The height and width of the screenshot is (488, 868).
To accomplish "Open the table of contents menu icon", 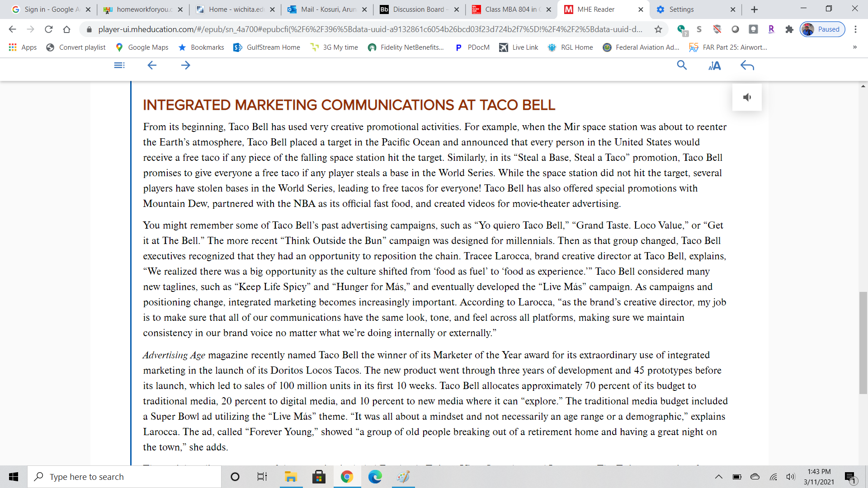I will pos(119,66).
